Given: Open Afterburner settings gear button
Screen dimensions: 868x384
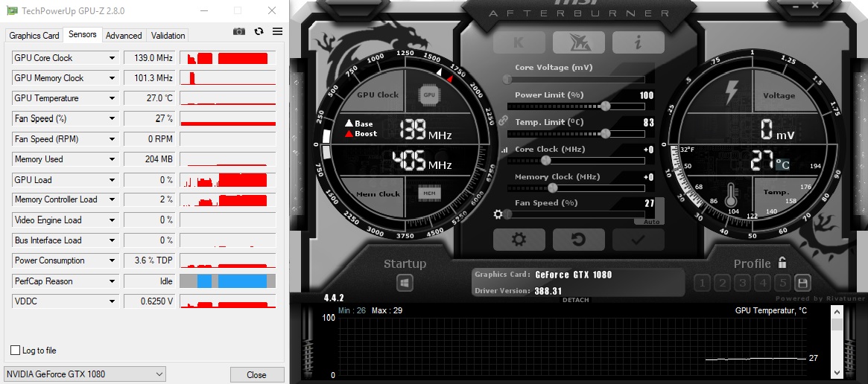Looking at the screenshot, I should 519,240.
